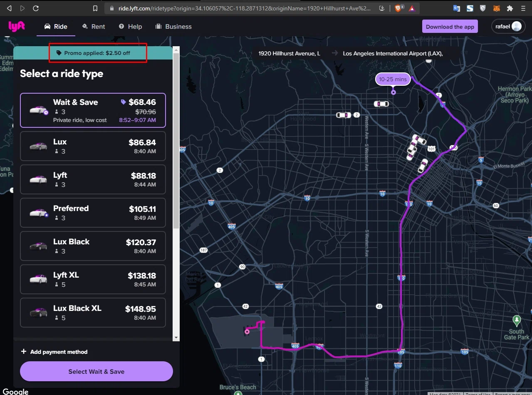Click the 10-25 mins pickup bubble

pos(393,79)
